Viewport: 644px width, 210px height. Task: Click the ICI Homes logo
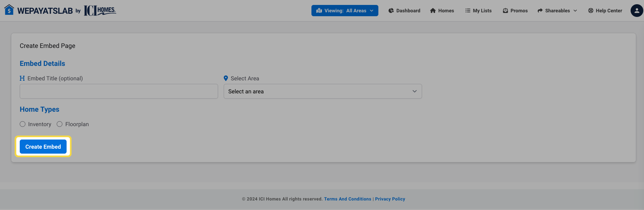coord(100,11)
